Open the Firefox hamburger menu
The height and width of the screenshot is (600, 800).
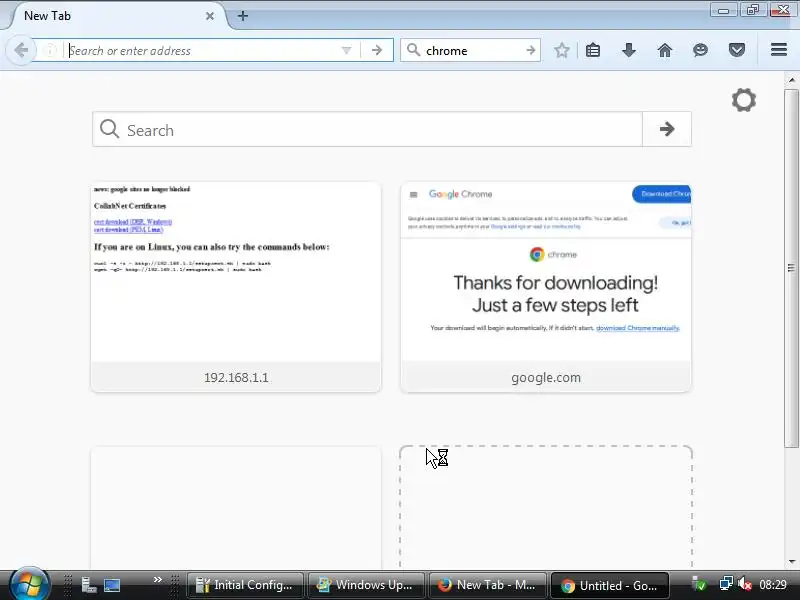point(779,50)
